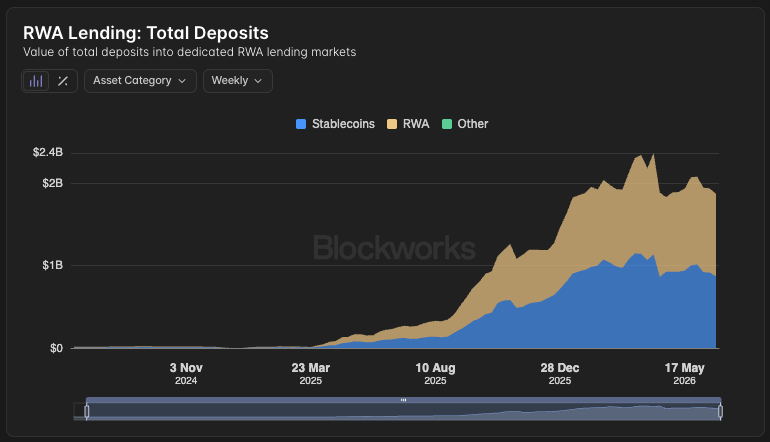
Task: Open the Asset Category dropdown
Action: pos(140,81)
